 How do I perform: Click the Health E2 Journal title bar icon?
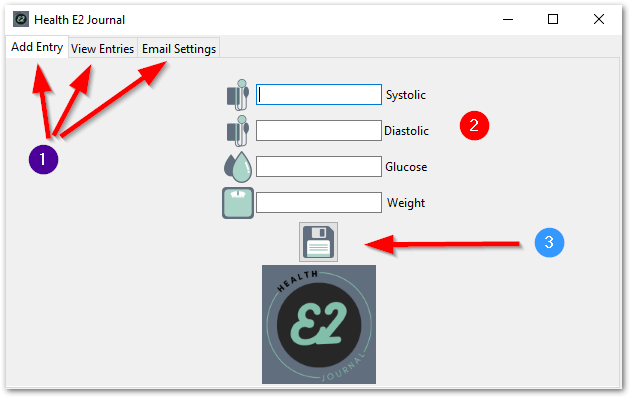(x=21, y=19)
